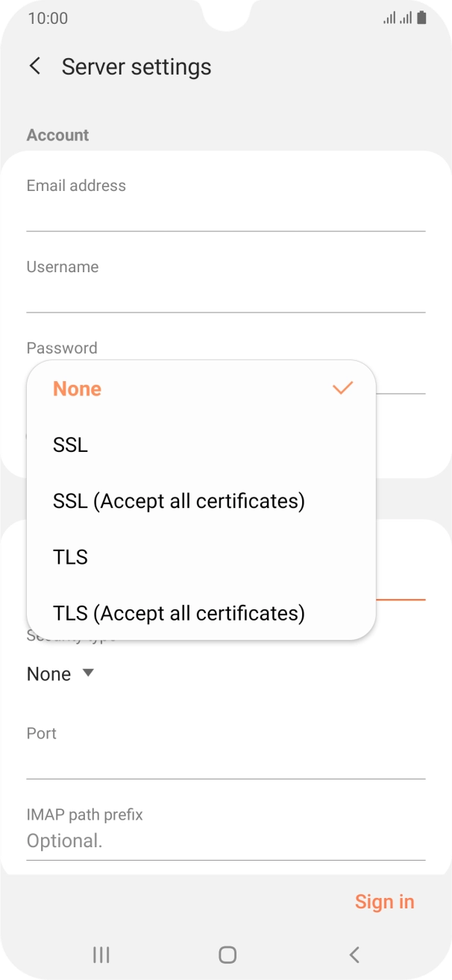This screenshot has height=980, width=452.
Task: Choose TLS security type
Action: point(71,557)
